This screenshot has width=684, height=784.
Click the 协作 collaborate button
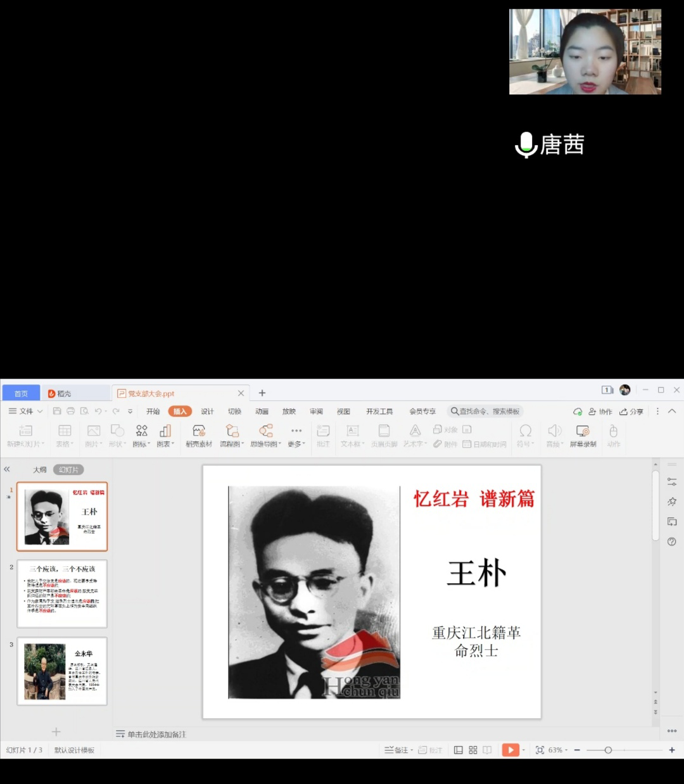click(600, 412)
